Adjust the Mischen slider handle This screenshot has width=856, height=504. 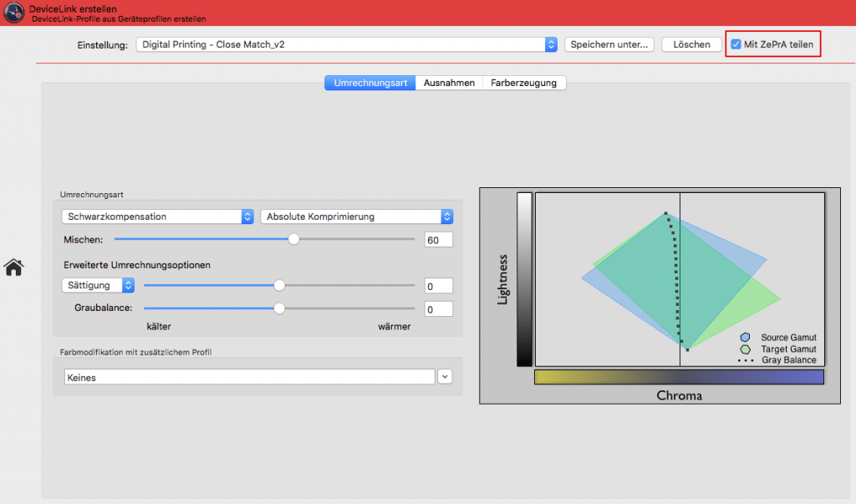pos(293,238)
